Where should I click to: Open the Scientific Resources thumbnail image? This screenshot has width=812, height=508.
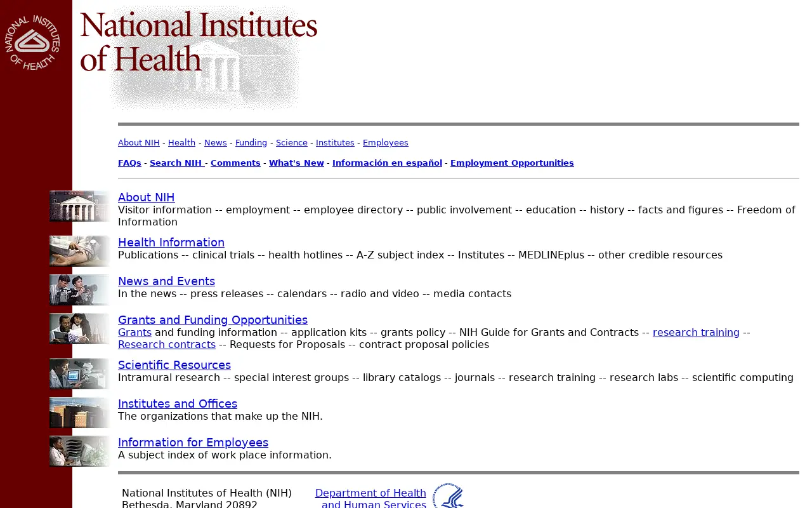80,374
